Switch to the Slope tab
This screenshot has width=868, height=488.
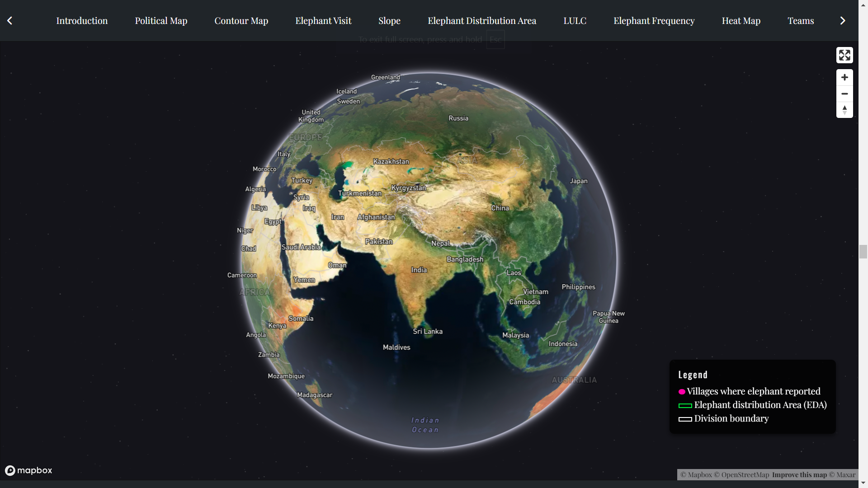click(389, 21)
